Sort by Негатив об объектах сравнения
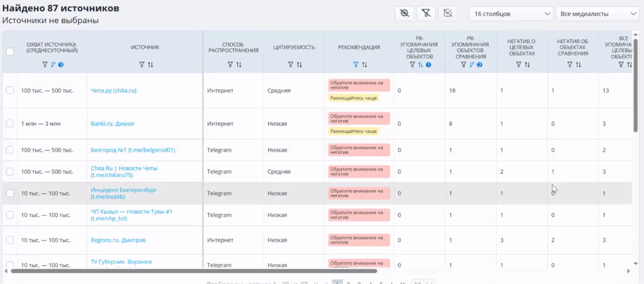 tap(579, 65)
